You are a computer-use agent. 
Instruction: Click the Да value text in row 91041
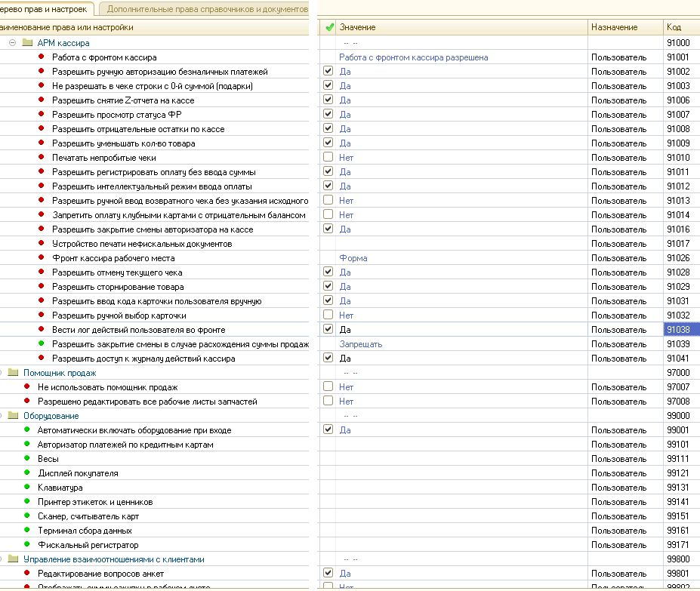tap(345, 359)
